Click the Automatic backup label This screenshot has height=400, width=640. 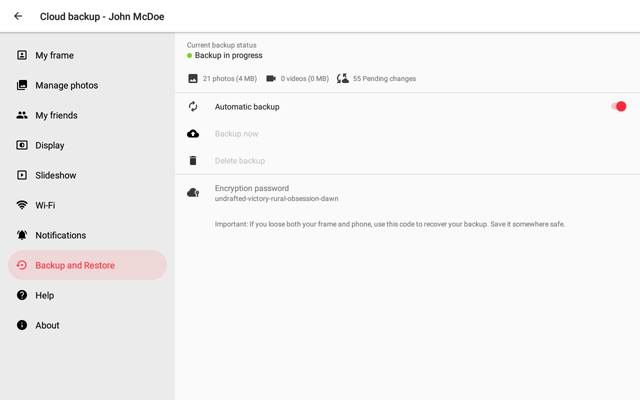247,107
